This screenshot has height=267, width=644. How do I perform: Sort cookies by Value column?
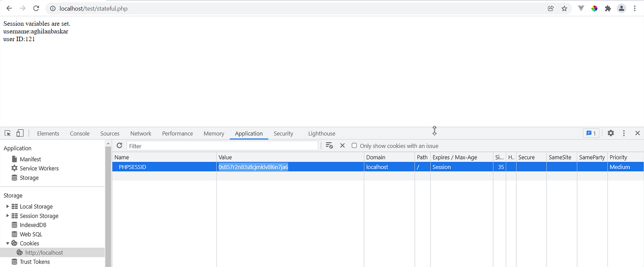pos(290,157)
